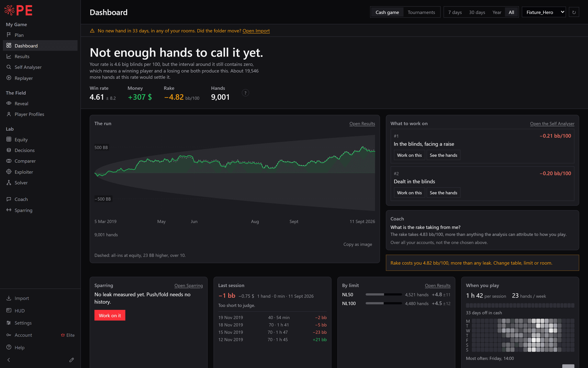The height and width of the screenshot is (368, 588).
Task: Click the pencil edit icon in sidebar
Action: (x=71, y=360)
